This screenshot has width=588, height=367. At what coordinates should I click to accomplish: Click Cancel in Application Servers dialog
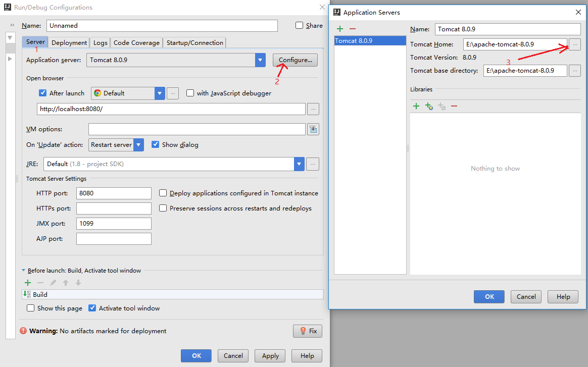pos(526,296)
